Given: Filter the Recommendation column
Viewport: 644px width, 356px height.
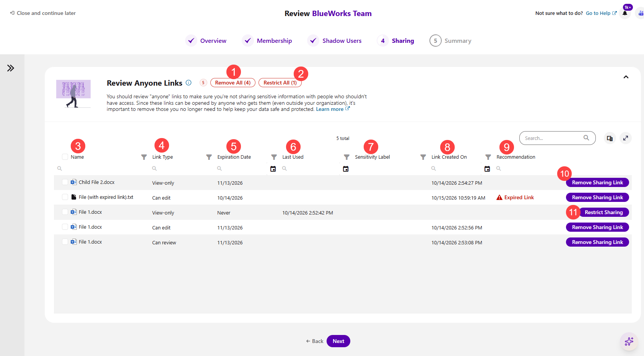Looking at the screenshot, I should coord(488,157).
